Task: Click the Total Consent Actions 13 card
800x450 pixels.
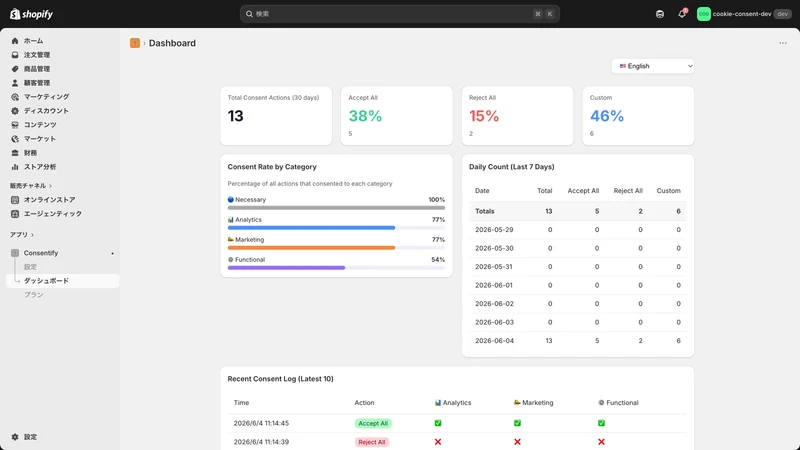Action: 276,116
